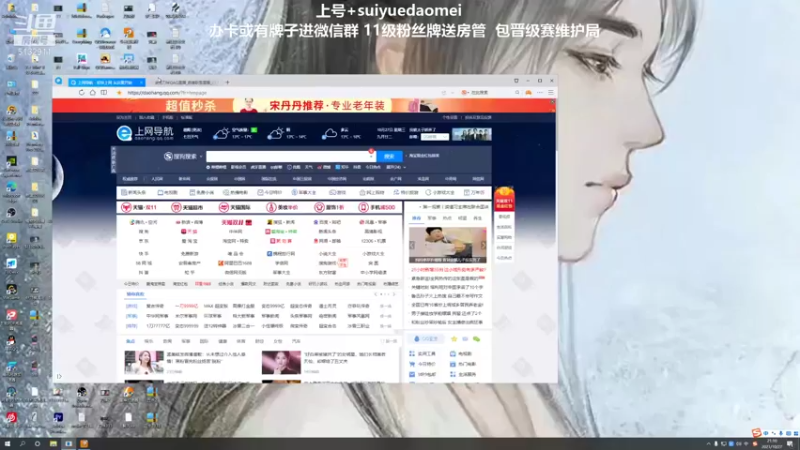Open the 今日特价 shopping cart icon
This screenshot has height=450, width=800.
click(412, 364)
